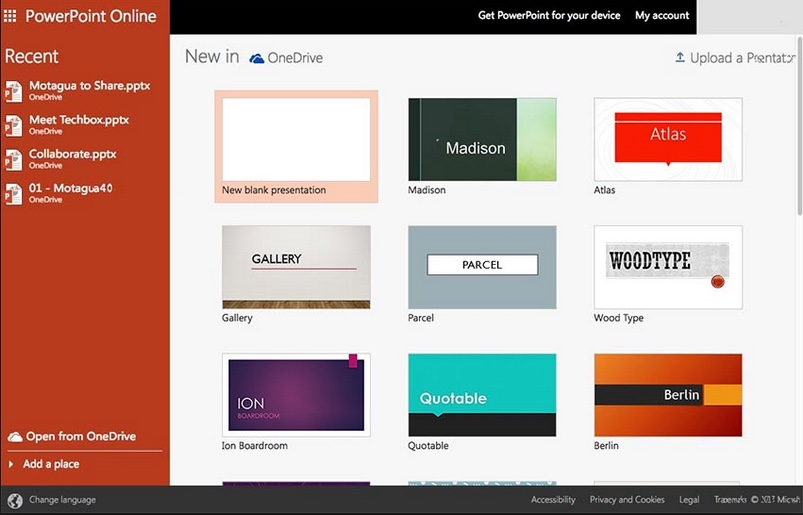The height and width of the screenshot is (515, 803).
Task: Open the Accessibility footer link
Action: click(x=553, y=500)
